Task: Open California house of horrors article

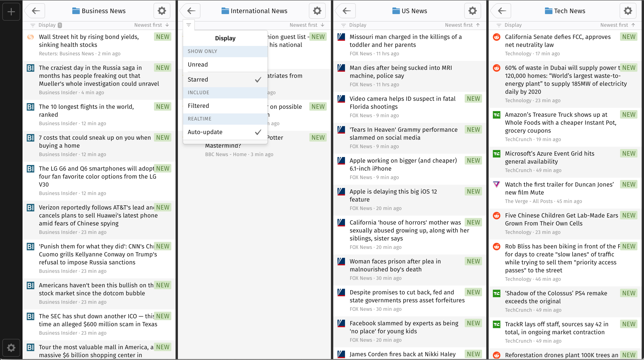Action: point(410,235)
